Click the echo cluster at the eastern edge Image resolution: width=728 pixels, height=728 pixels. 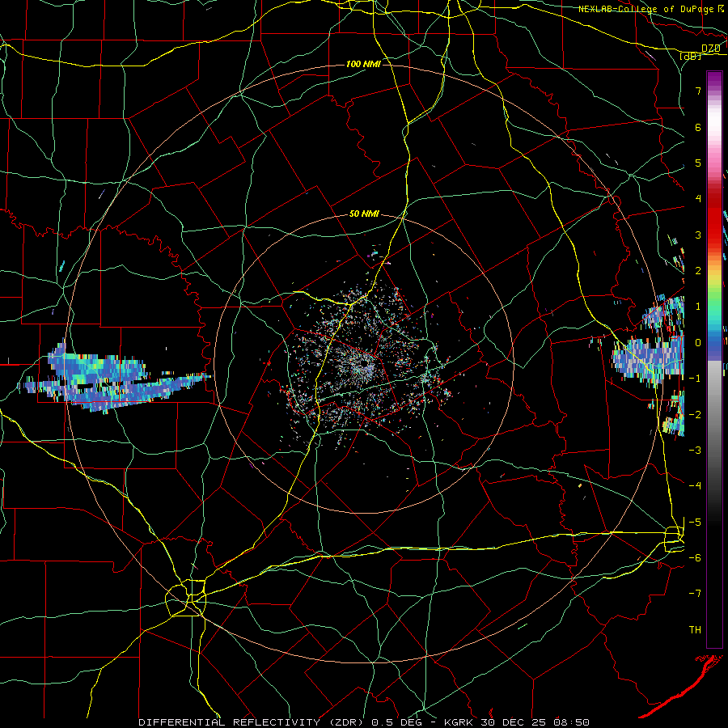[649, 360]
